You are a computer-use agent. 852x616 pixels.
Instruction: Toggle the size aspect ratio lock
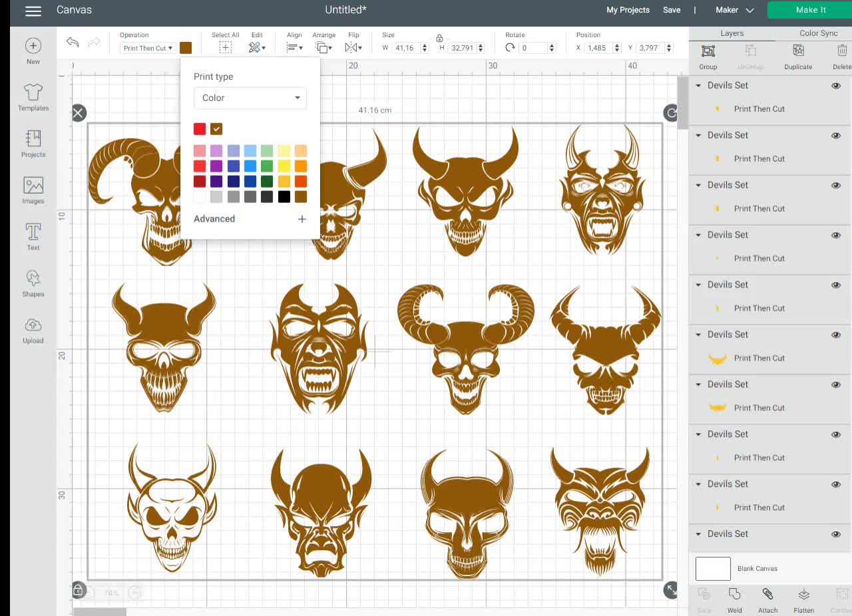coord(439,39)
